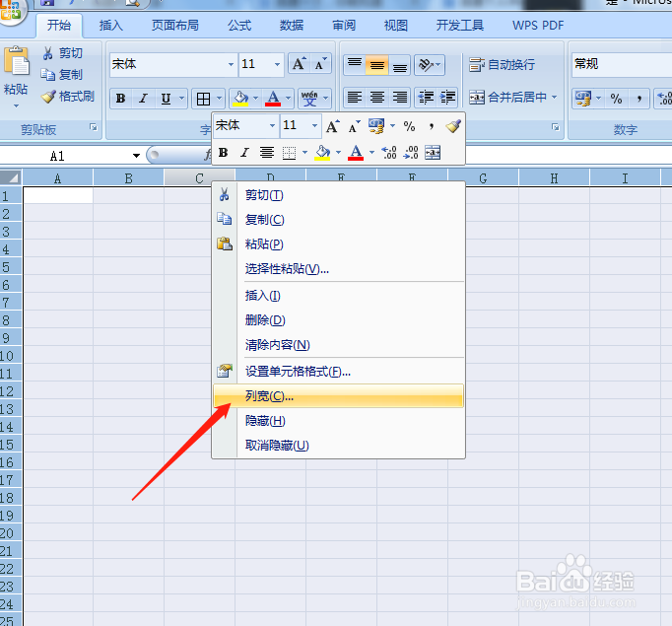Apply yellow fill color in ribbon

coord(240,99)
